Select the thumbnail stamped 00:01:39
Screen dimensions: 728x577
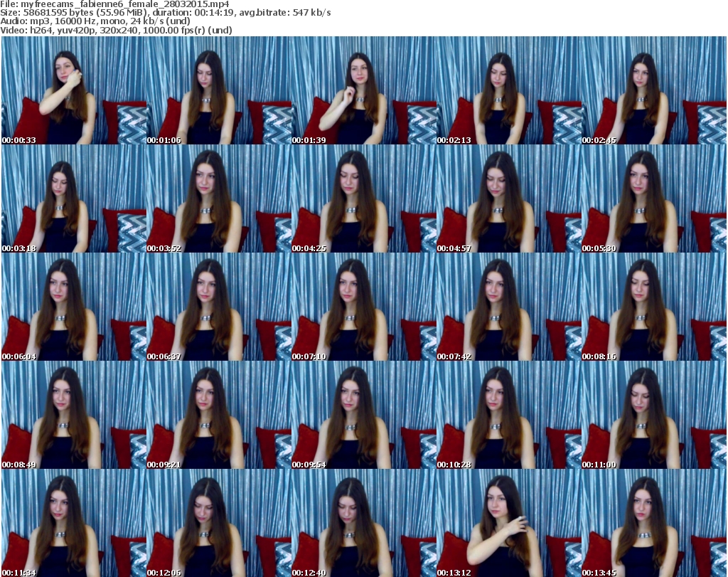coord(364,90)
